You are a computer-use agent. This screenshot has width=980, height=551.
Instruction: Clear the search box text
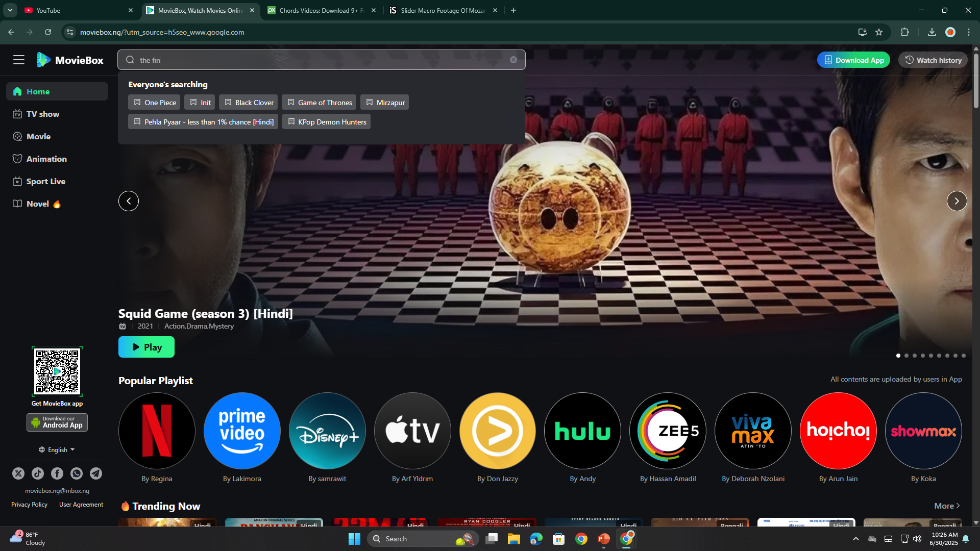pos(513,60)
